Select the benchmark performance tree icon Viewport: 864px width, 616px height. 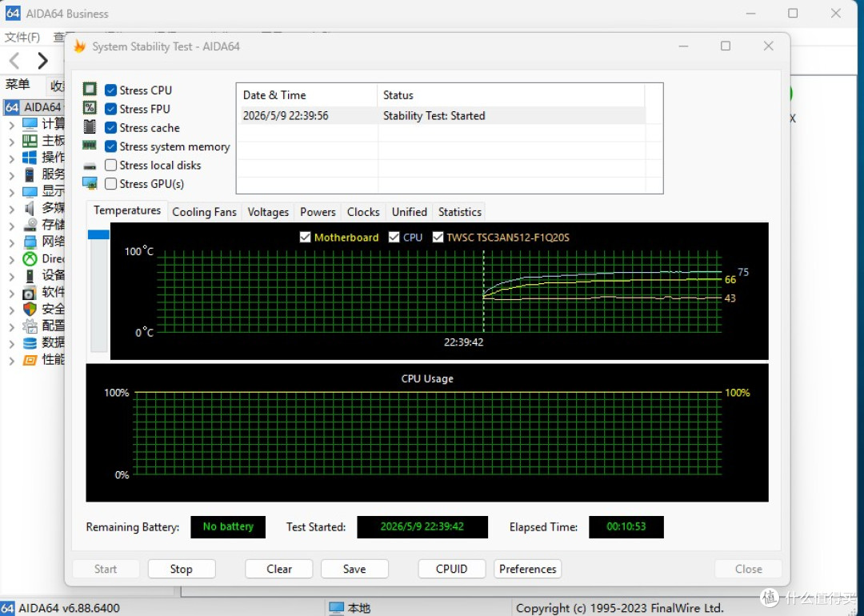(x=30, y=360)
